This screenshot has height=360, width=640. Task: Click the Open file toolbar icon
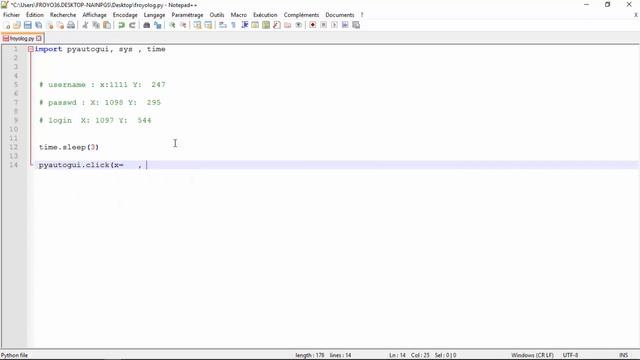pyautogui.click(x=17, y=25)
